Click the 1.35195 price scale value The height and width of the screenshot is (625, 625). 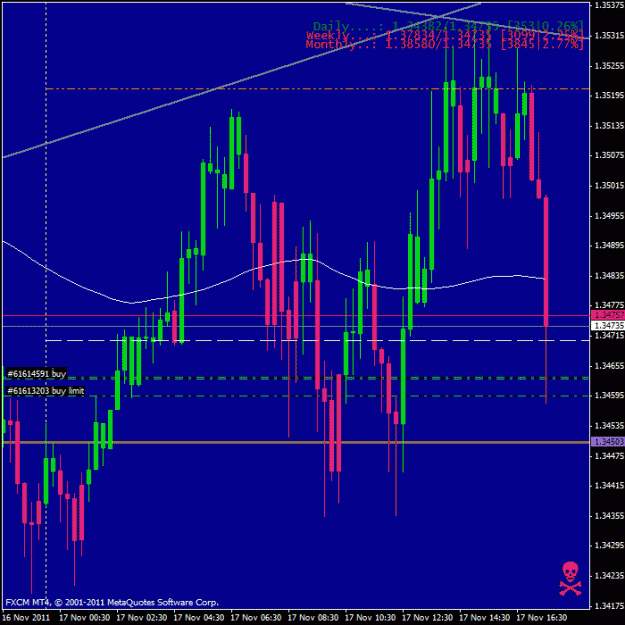pyautogui.click(x=609, y=95)
